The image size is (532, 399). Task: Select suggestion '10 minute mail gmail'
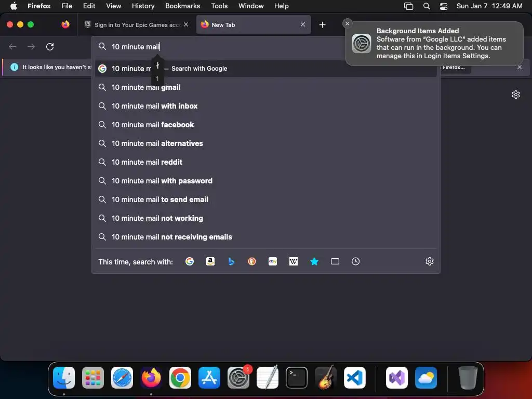pos(265,87)
